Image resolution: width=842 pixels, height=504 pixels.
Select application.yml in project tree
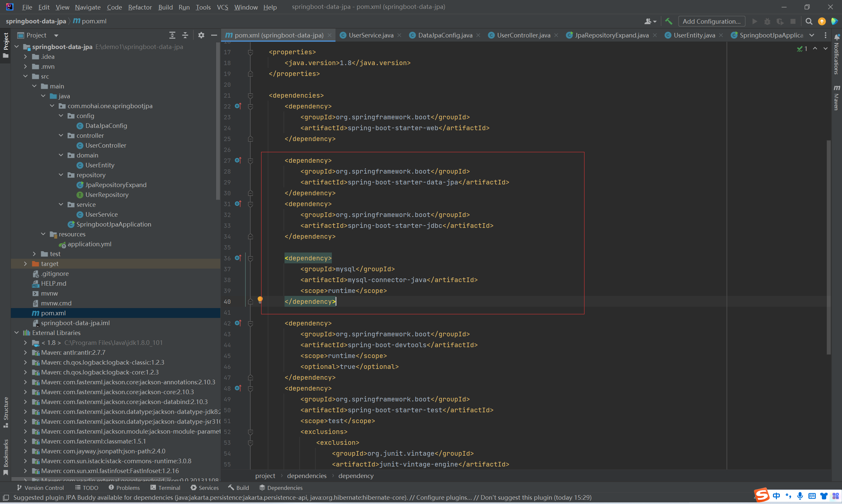89,244
